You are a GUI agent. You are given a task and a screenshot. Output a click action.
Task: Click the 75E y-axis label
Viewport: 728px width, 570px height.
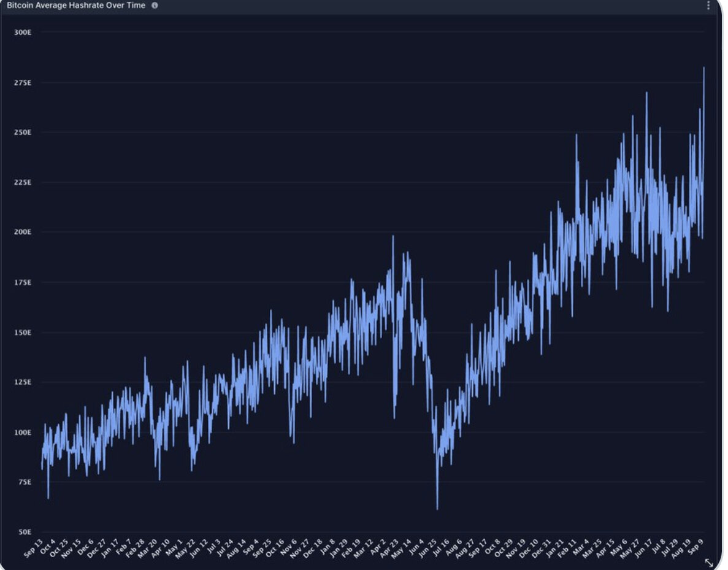[25, 482]
